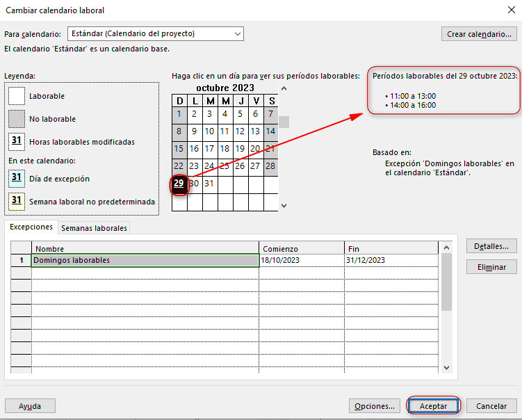
Task: Open the Opciones dialog
Action: [x=374, y=406]
